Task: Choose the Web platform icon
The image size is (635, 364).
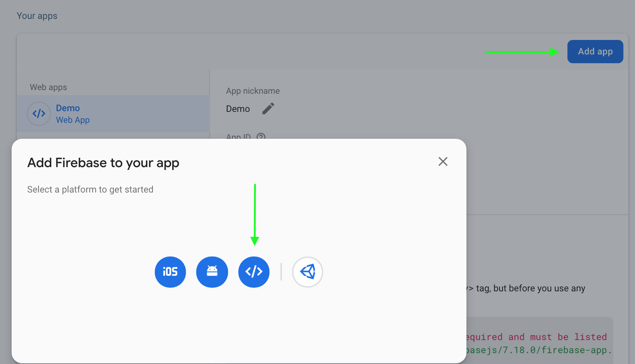Action: (x=254, y=272)
